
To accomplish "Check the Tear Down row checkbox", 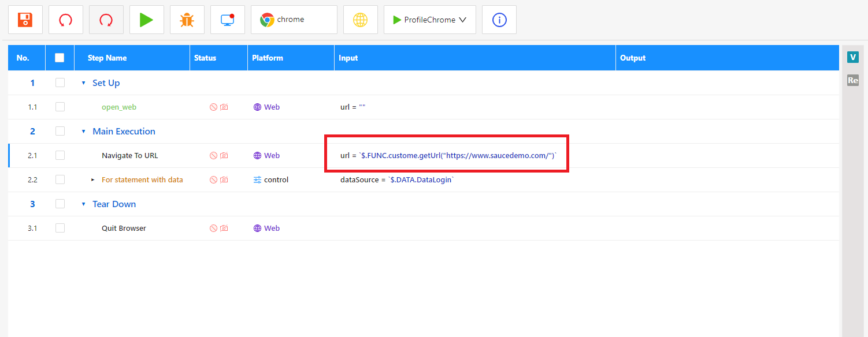I will (60, 204).
